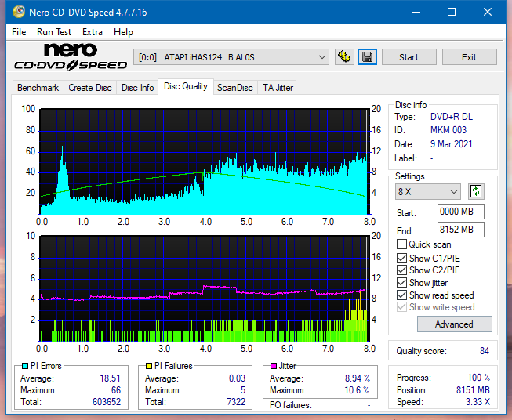Viewport: 512px width, 420px height.
Task: Click PI Errors total 603652
Action: point(107,402)
